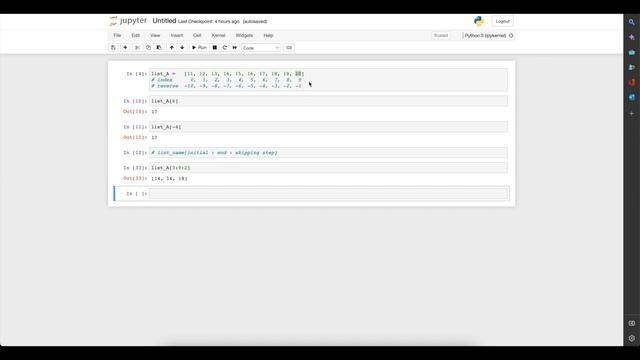
Task: Open the sidebar blue Outlook icon
Action: pos(632,98)
